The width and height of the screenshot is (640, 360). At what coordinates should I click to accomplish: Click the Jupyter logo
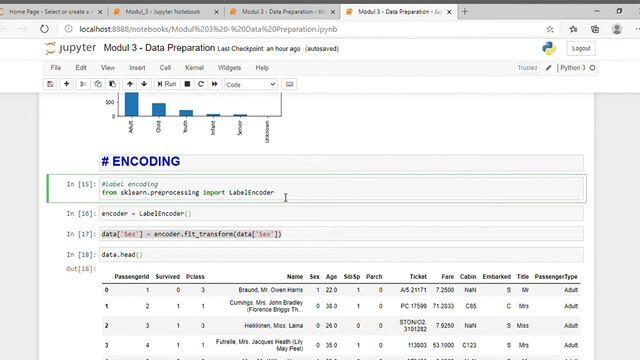pos(71,48)
